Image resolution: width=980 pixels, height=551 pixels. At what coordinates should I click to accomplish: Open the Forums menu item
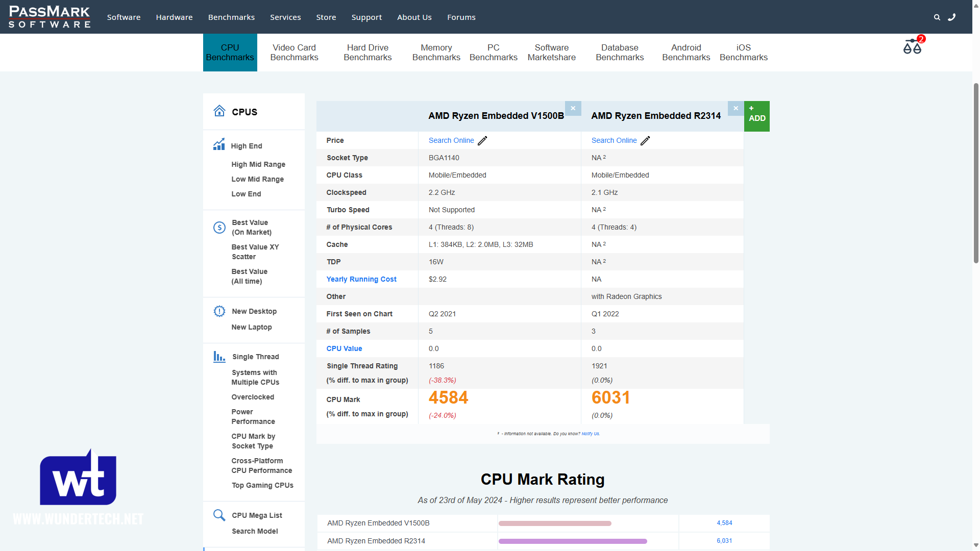(461, 17)
